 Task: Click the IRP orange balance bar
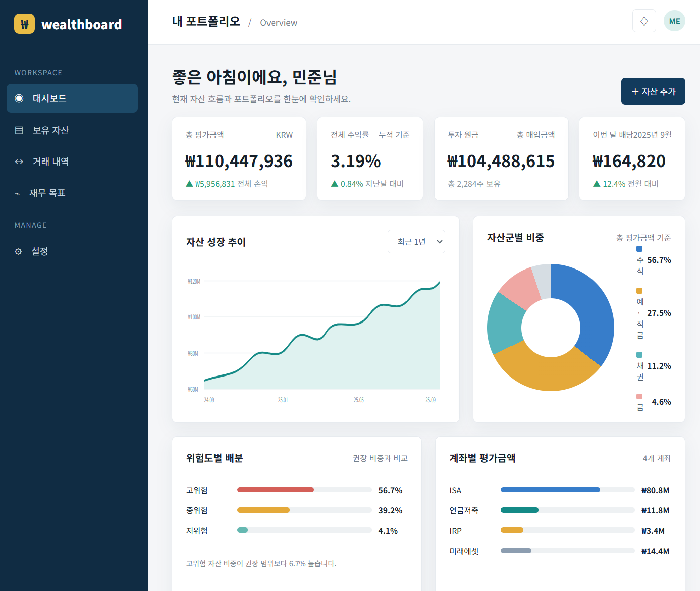[512, 530]
